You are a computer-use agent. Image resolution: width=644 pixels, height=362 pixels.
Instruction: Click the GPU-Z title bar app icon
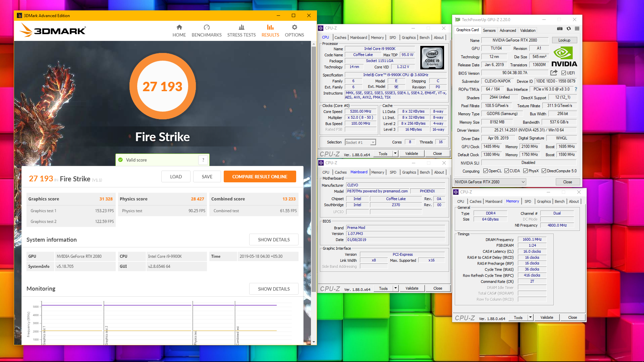point(458,20)
